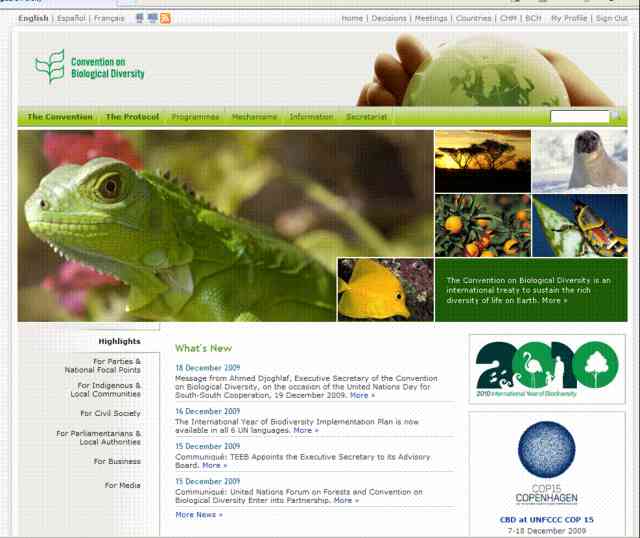Open the orange RSS feed icon
This screenshot has width=640, height=538.
(165, 18)
